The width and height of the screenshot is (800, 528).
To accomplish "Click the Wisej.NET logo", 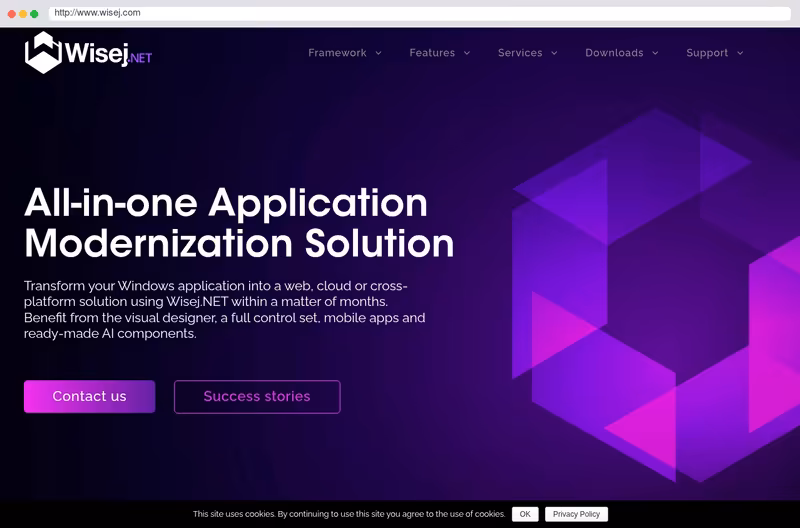I will click(x=88, y=53).
